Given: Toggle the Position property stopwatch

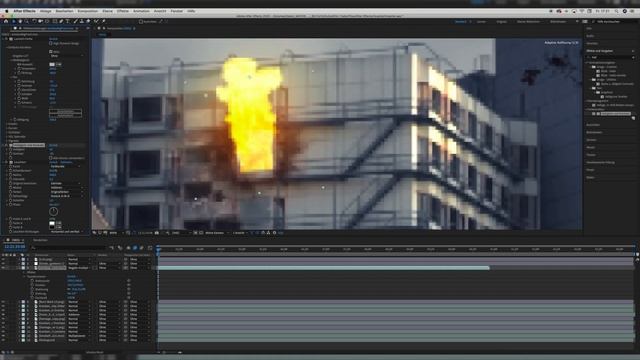Looking at the screenshot, I should tap(33, 285).
